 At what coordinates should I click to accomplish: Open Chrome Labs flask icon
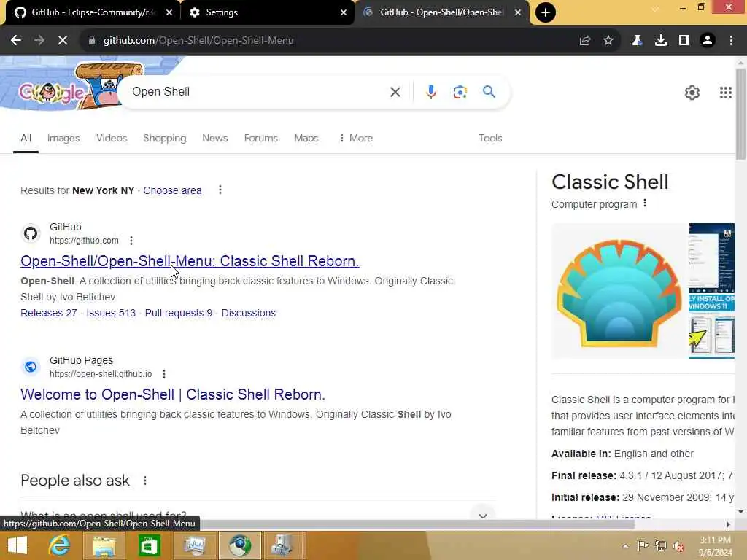(637, 41)
